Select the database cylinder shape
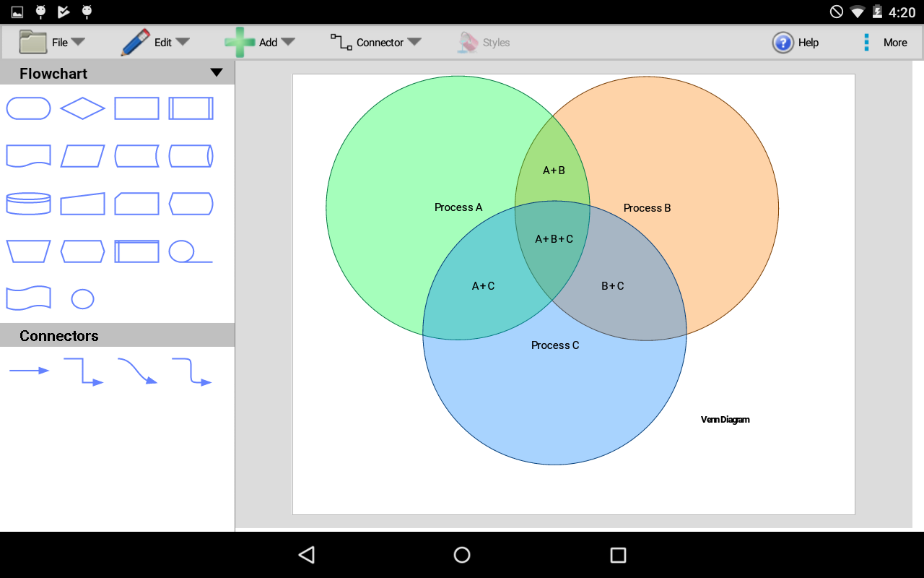The image size is (924, 578). click(x=29, y=204)
